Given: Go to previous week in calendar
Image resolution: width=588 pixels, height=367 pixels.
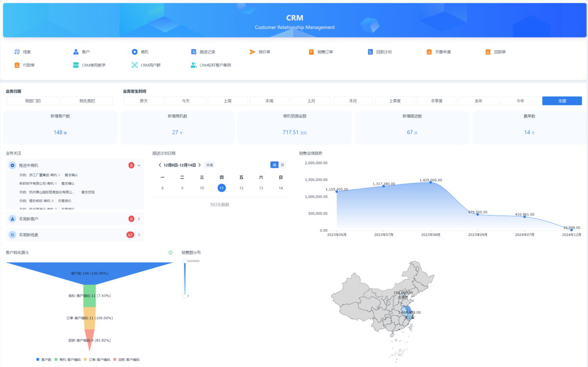Looking at the screenshot, I should click(160, 165).
